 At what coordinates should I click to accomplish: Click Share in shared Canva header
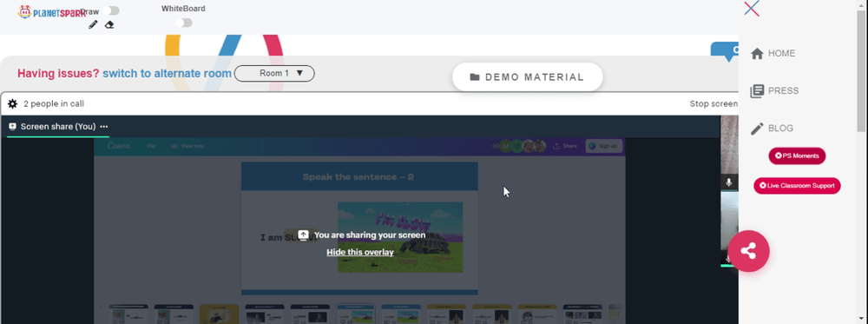[x=565, y=146]
